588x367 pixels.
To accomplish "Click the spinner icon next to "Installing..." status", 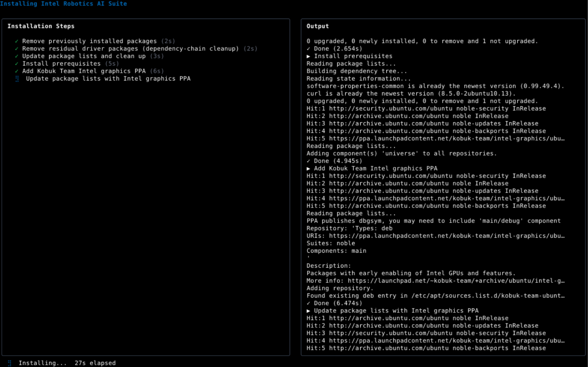I will click(x=10, y=363).
